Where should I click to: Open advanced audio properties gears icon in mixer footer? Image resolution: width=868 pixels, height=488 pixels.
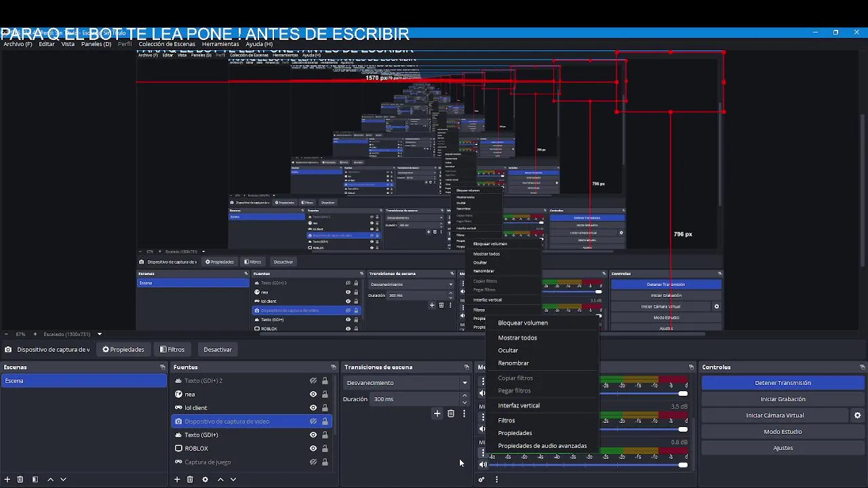[481, 479]
